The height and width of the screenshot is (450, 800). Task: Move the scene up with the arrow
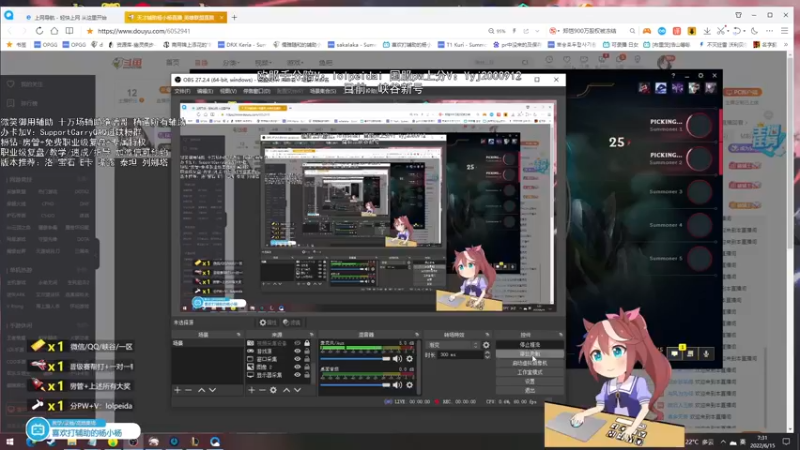click(x=202, y=390)
